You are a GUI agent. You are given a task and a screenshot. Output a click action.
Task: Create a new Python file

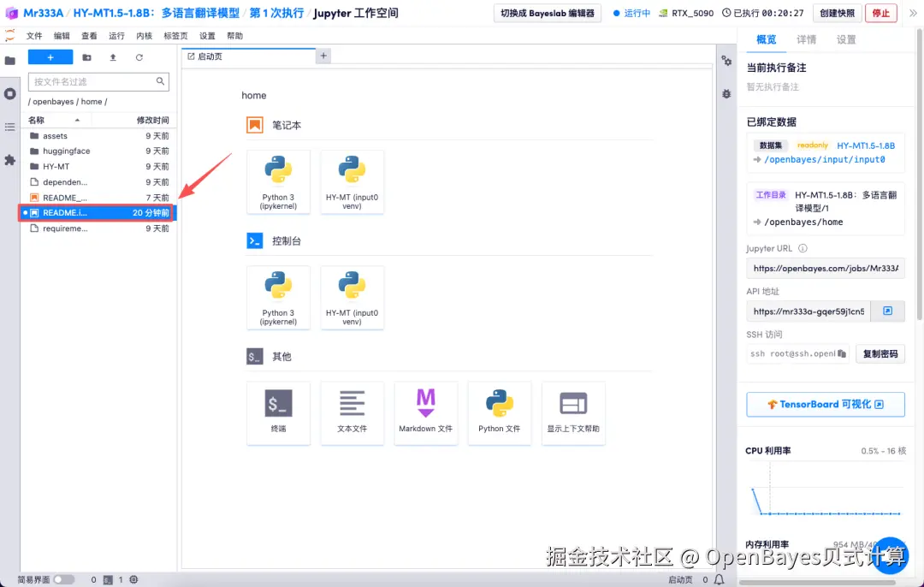(x=499, y=412)
